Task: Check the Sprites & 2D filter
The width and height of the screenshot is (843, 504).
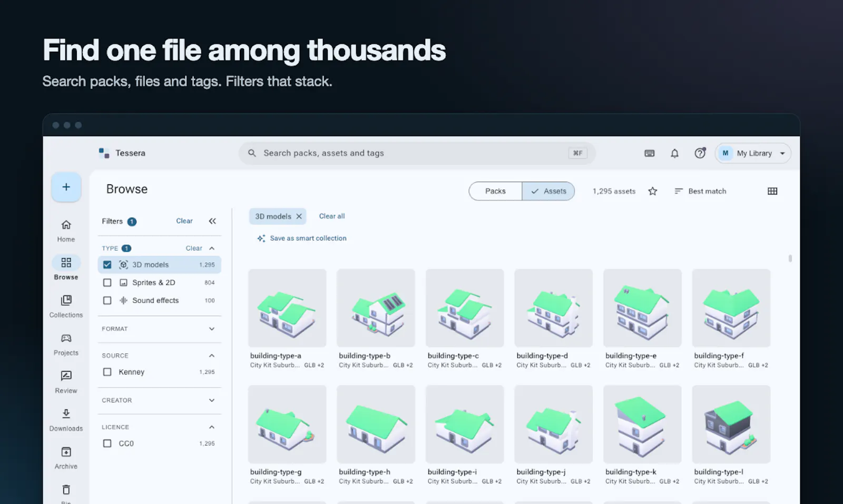Action: pyautogui.click(x=107, y=283)
